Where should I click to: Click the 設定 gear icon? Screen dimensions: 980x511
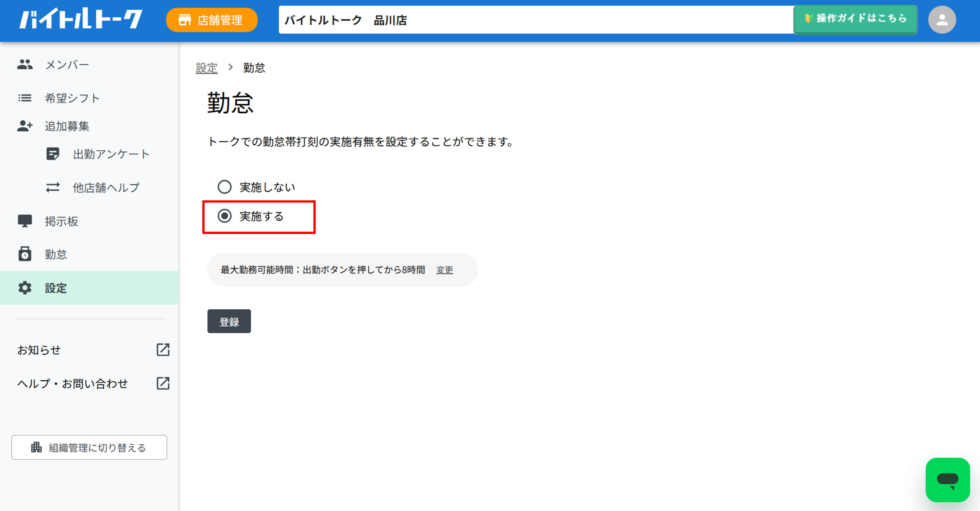(x=25, y=288)
